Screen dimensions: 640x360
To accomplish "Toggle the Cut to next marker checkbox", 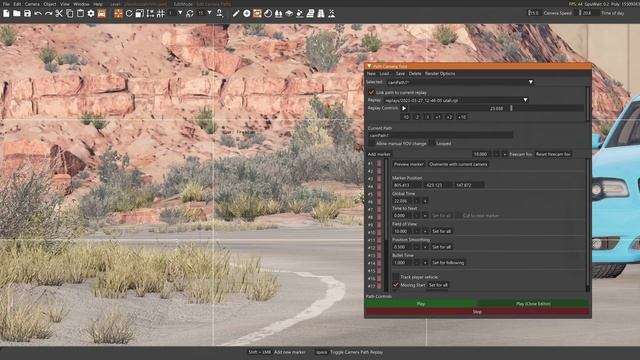I will click(458, 216).
